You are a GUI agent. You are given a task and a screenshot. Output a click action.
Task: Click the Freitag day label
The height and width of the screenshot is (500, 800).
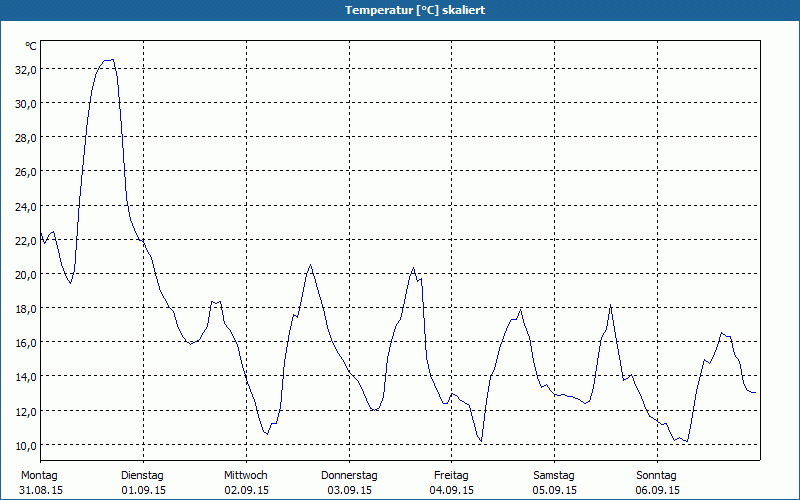pos(452,476)
